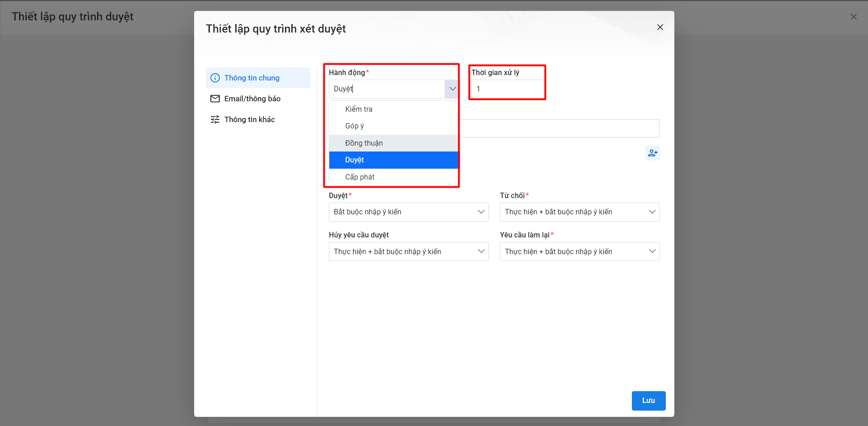This screenshot has height=426, width=868.
Task: Select the highlighted Duyệt option
Action: coord(394,160)
